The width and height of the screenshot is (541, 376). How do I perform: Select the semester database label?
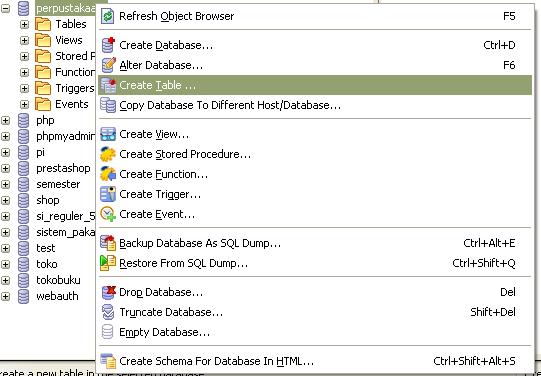[58, 184]
